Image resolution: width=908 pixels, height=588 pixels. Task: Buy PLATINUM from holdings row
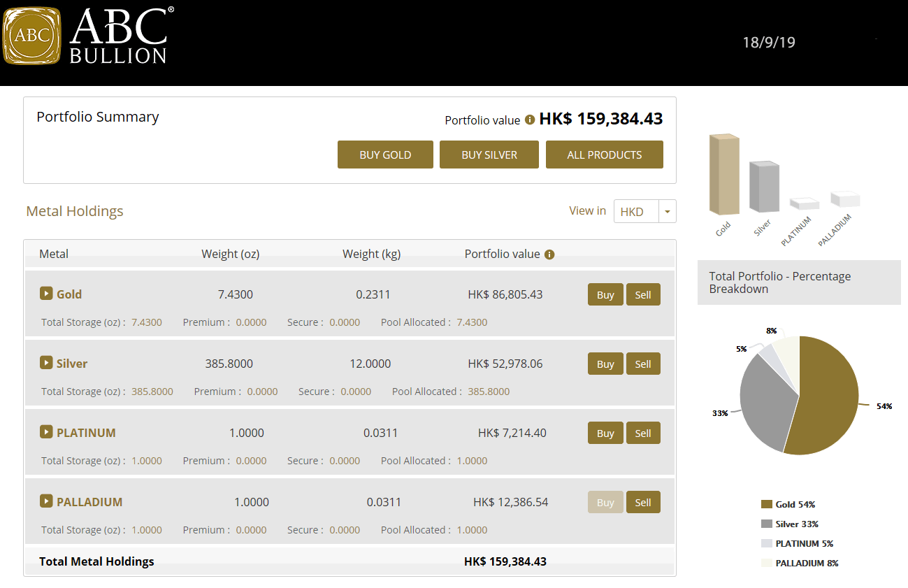[x=605, y=433]
